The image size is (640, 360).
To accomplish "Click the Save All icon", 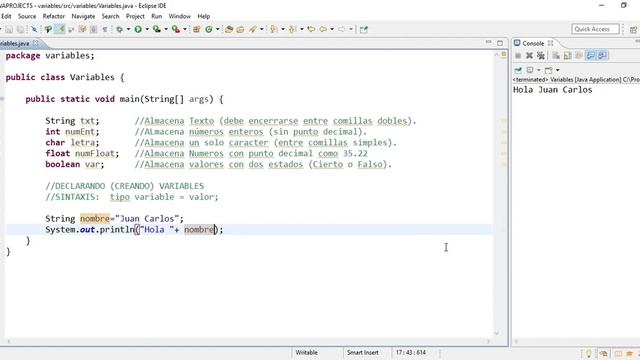I will (20, 29).
